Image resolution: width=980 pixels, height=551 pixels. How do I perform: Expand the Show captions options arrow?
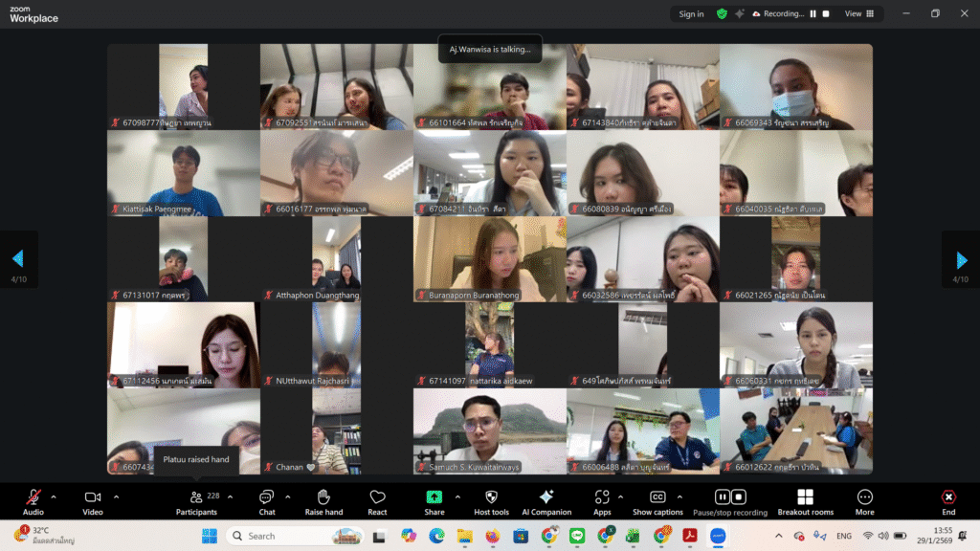[681, 496]
